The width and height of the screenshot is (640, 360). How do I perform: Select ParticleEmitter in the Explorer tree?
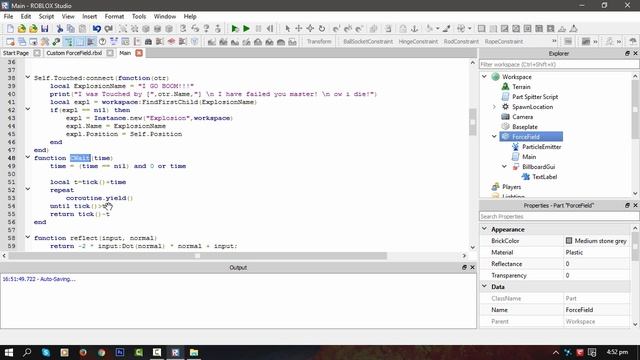[541, 147]
